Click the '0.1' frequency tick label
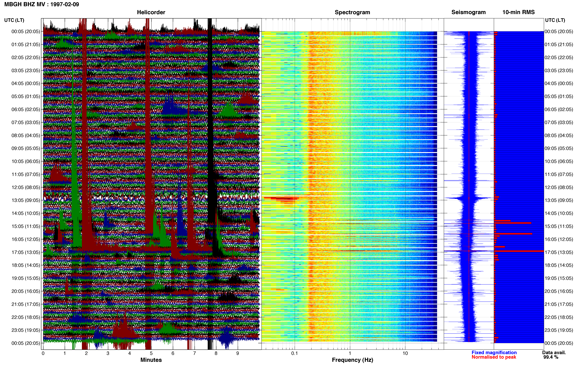This screenshot has width=588, height=368. (295, 353)
